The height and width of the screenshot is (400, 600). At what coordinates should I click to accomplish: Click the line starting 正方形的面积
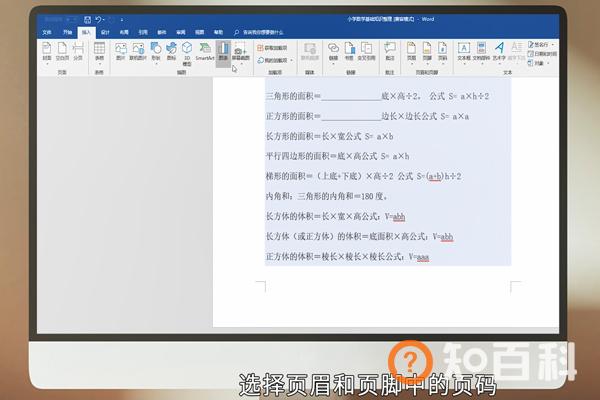[367, 116]
